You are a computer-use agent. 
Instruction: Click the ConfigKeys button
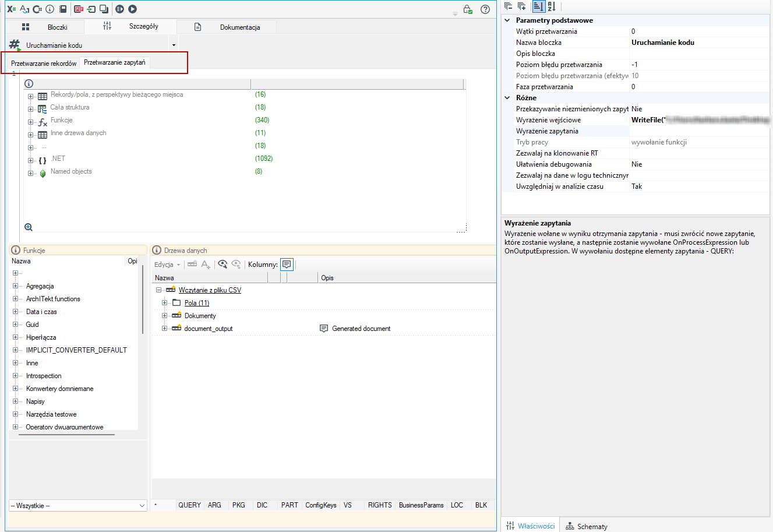pos(321,505)
